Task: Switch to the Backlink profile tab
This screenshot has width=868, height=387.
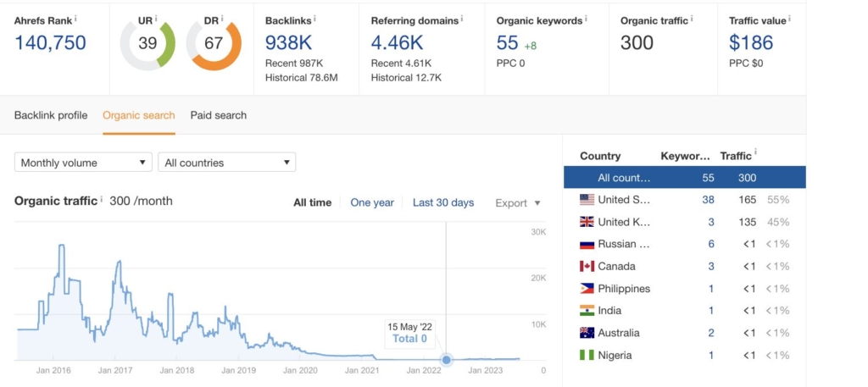Action: click(51, 115)
